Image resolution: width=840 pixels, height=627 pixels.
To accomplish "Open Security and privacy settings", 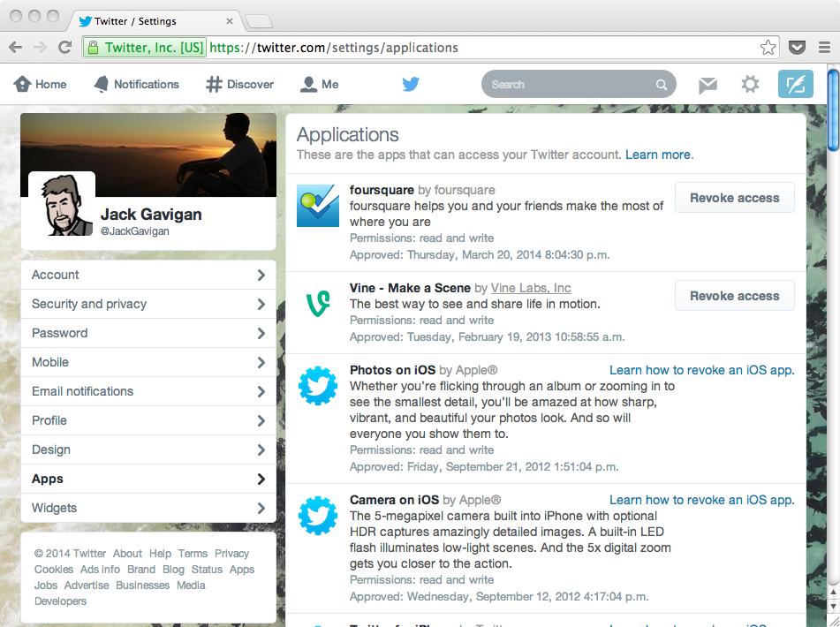I will pos(148,304).
